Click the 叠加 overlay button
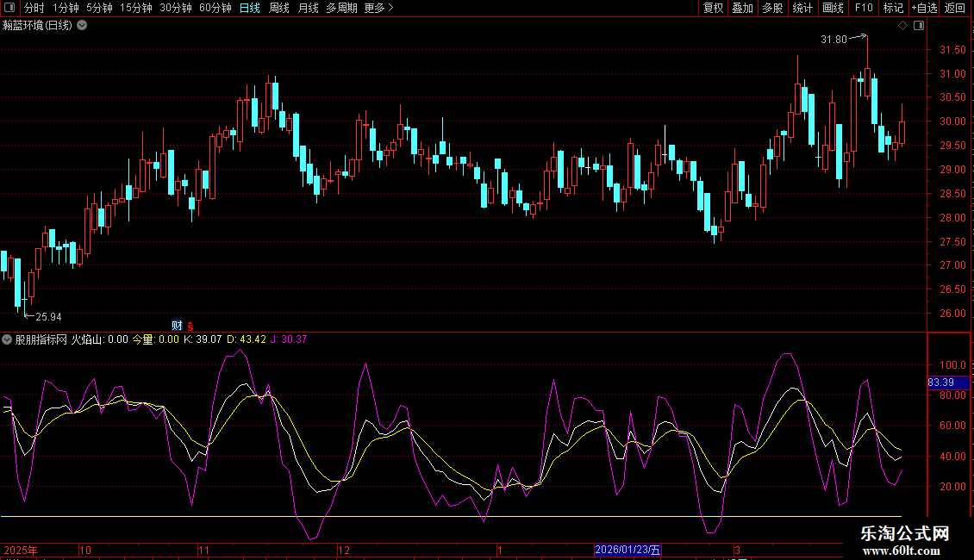 click(742, 9)
